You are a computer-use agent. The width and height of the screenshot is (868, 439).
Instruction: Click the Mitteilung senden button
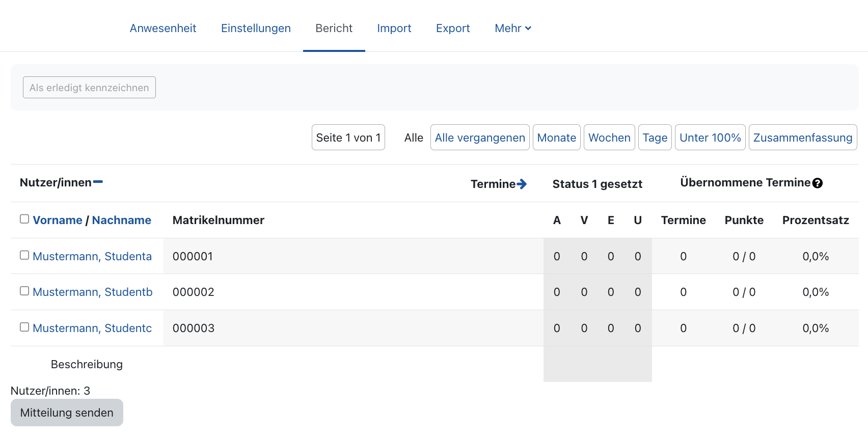coord(67,413)
